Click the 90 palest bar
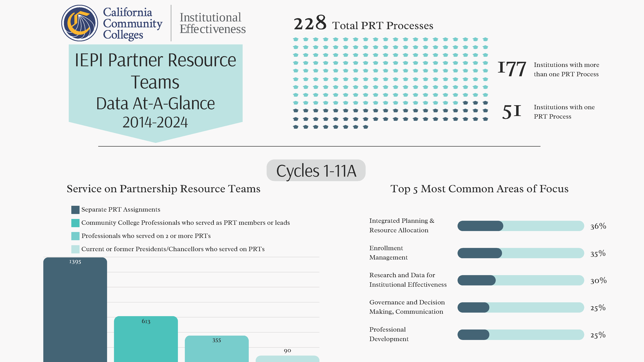 (x=287, y=359)
